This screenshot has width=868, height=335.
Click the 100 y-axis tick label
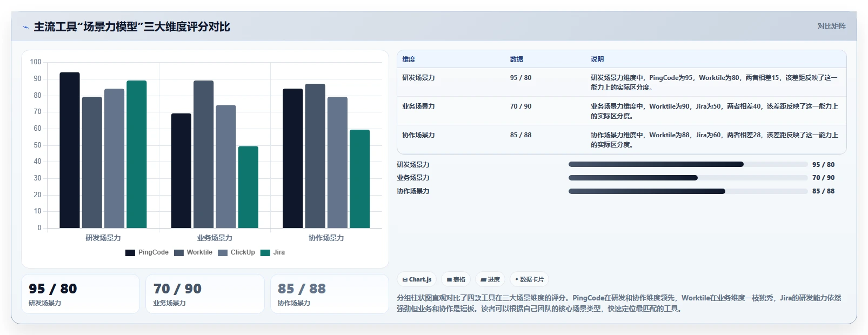[x=36, y=62]
